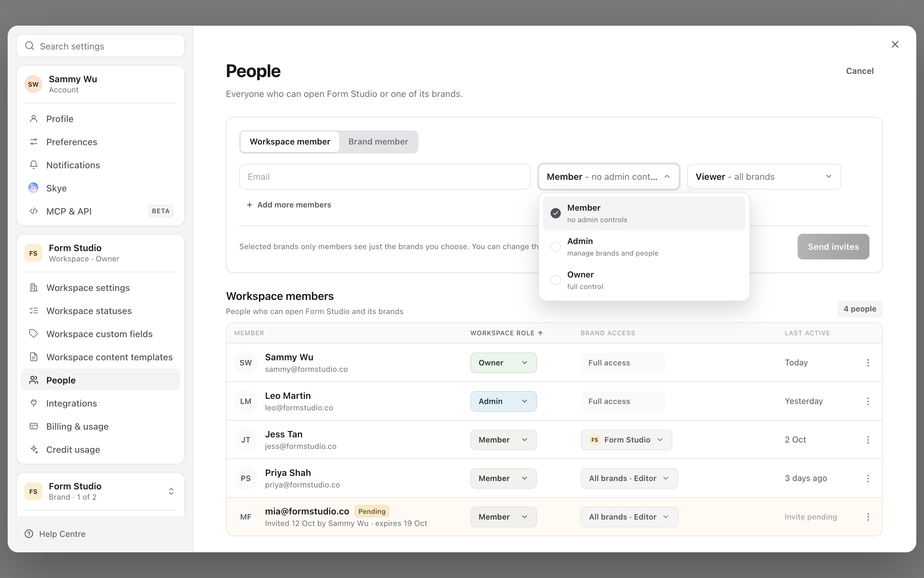
Task: Open Jess Tan's Form Studio brand access dropdown
Action: tap(626, 440)
